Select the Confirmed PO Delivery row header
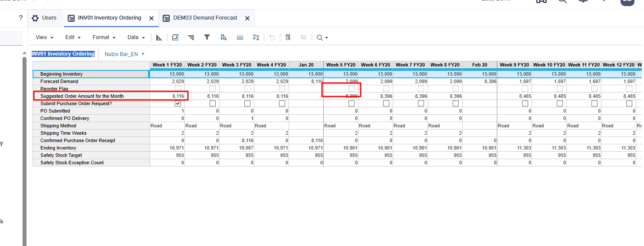The image size is (644, 246). click(91, 118)
